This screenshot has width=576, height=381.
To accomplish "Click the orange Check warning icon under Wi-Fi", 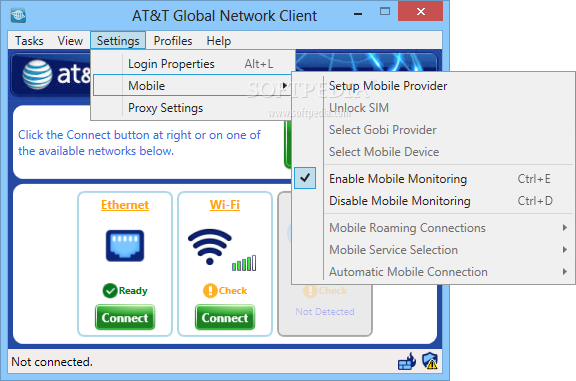I will pos(210,291).
